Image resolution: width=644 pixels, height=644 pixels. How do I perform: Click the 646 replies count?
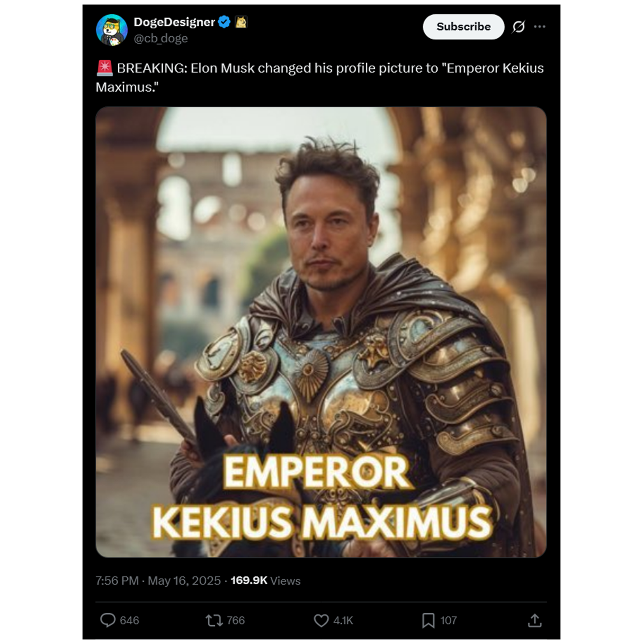coord(129,620)
